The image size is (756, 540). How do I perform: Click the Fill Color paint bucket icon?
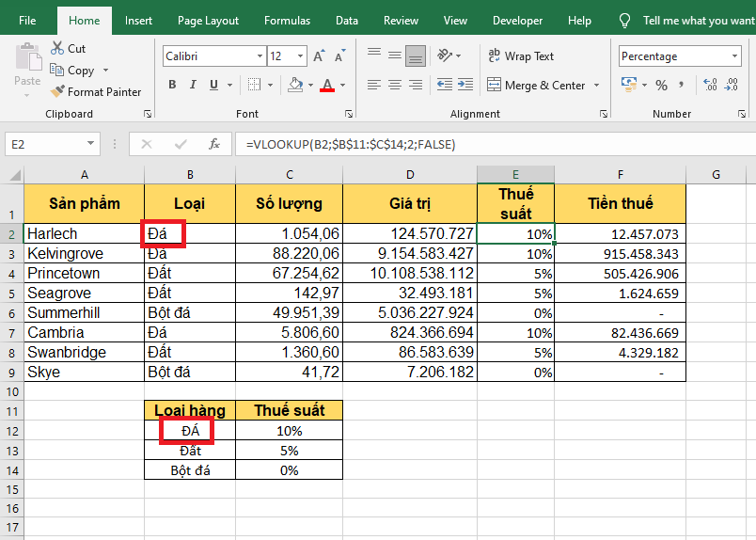pos(295,86)
